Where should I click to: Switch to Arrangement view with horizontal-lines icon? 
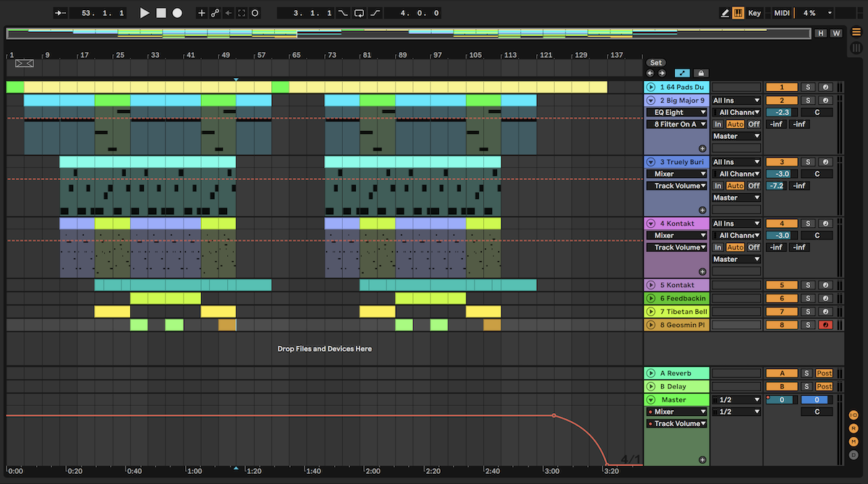pos(855,33)
